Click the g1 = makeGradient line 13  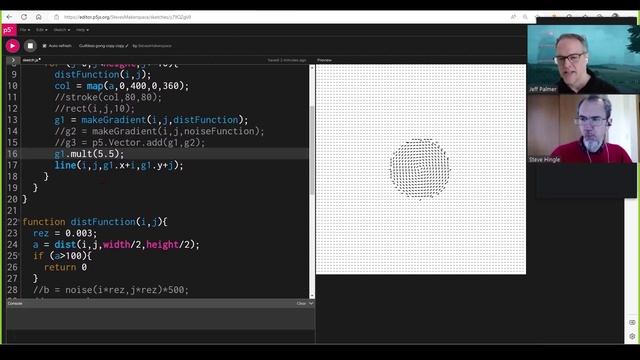point(151,120)
